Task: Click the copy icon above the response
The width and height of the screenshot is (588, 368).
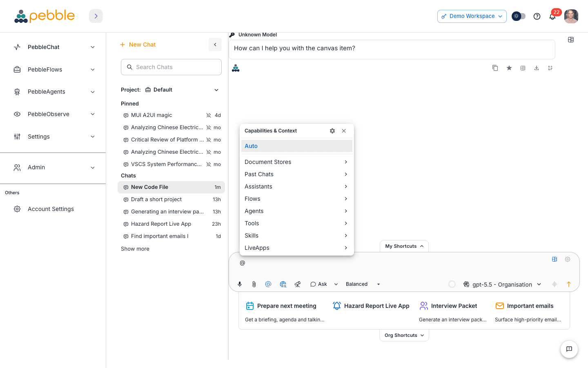Action: coord(495,68)
